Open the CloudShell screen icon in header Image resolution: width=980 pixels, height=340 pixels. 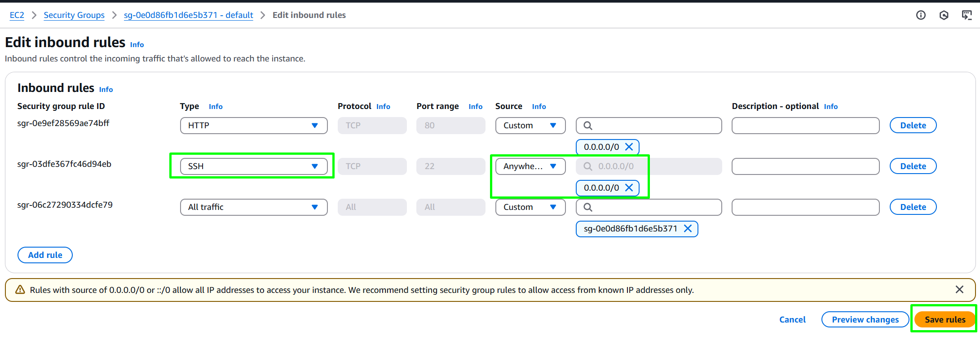[967, 15]
